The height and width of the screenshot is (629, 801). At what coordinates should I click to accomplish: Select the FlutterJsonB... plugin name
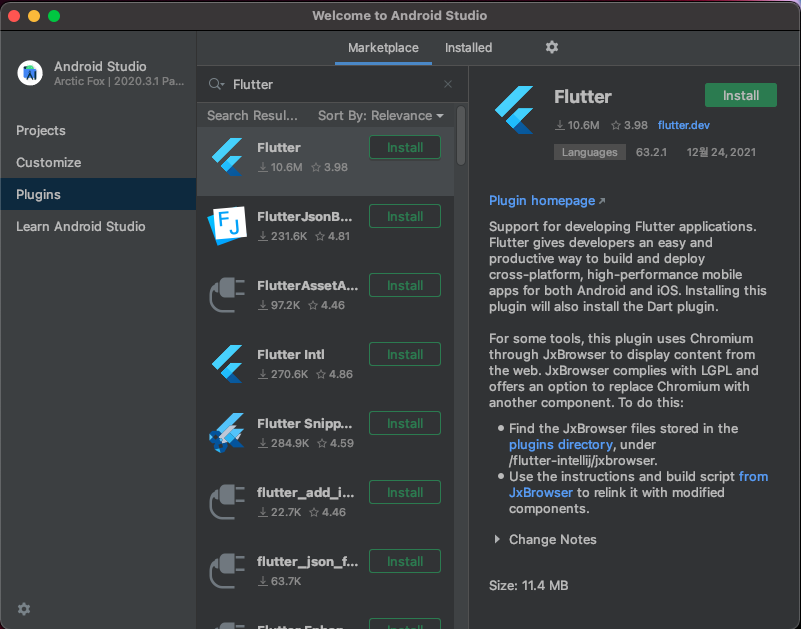pyautogui.click(x=304, y=217)
